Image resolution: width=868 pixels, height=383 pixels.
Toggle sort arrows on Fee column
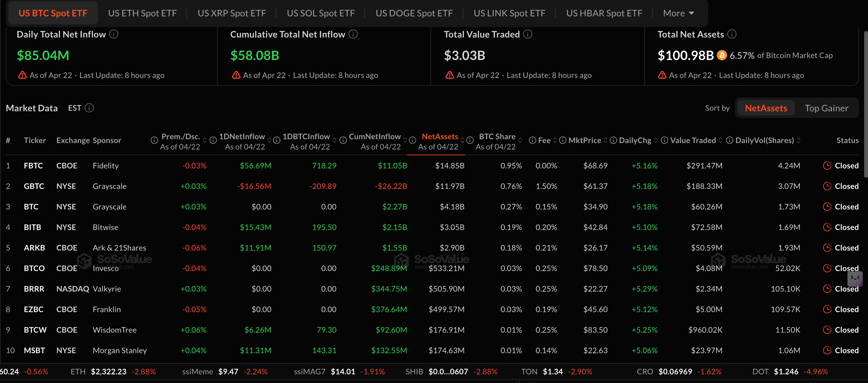point(555,140)
